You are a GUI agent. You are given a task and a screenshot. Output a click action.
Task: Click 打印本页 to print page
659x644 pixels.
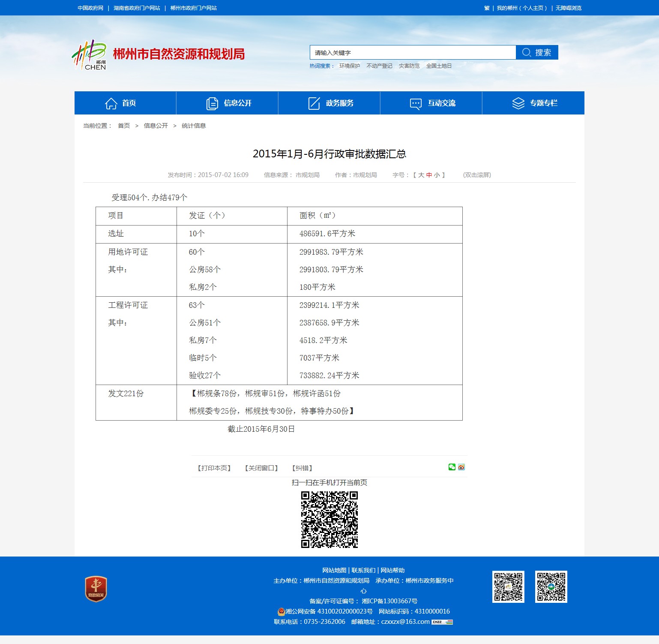click(x=214, y=468)
